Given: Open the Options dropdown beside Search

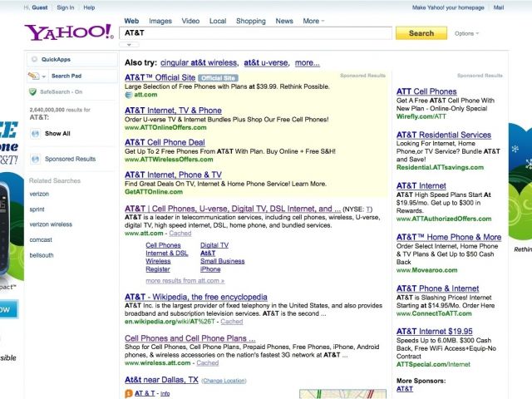Looking at the screenshot, I should (468, 34).
